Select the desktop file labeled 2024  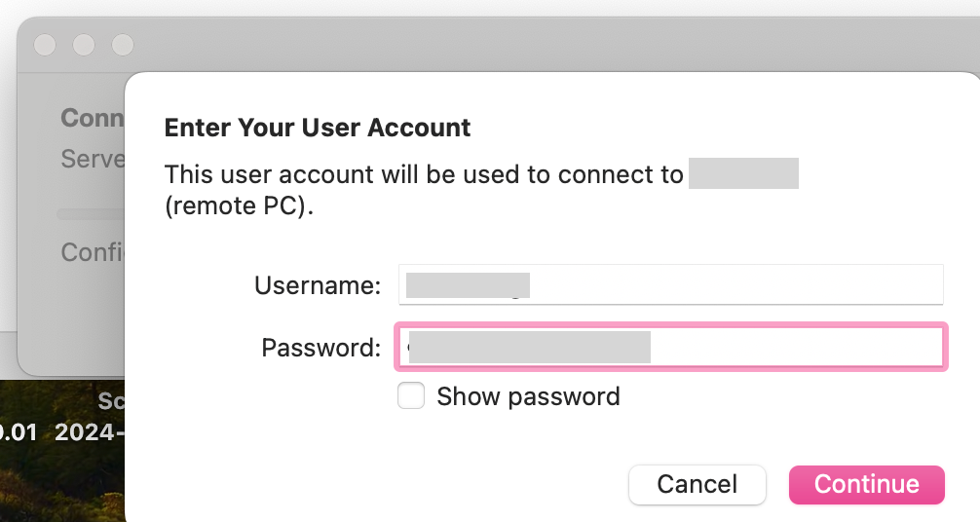click(90, 431)
